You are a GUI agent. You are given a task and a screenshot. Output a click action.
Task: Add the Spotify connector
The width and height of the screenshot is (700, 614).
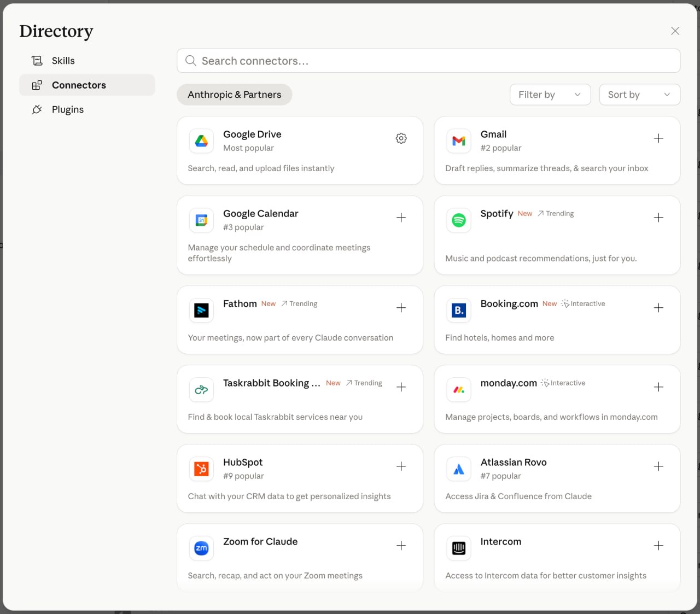pos(658,218)
